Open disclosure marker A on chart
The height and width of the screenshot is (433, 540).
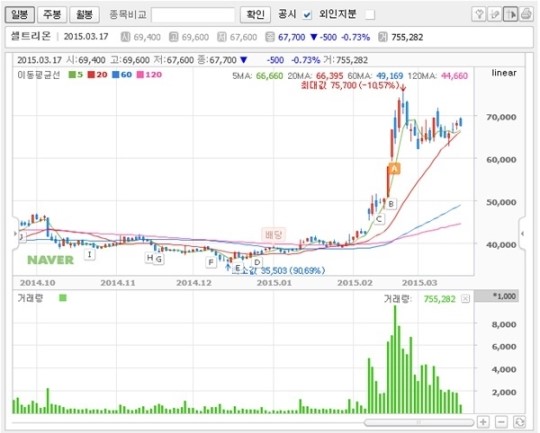[x=394, y=168]
